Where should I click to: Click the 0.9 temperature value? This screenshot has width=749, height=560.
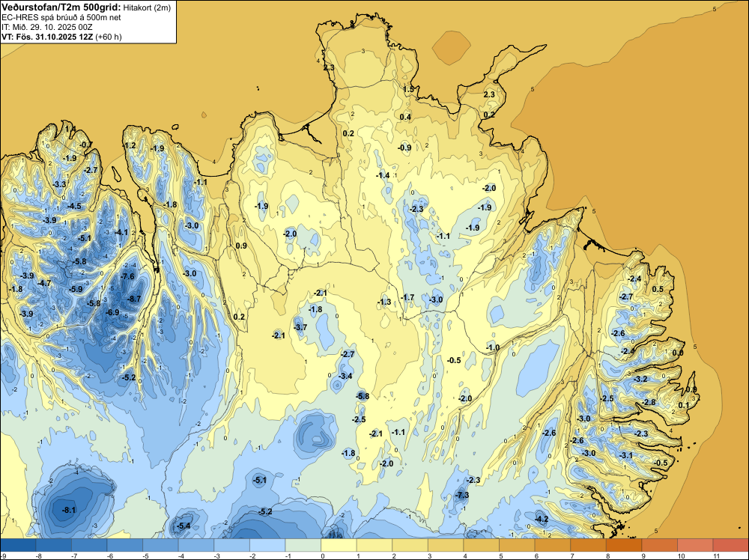pos(241,246)
